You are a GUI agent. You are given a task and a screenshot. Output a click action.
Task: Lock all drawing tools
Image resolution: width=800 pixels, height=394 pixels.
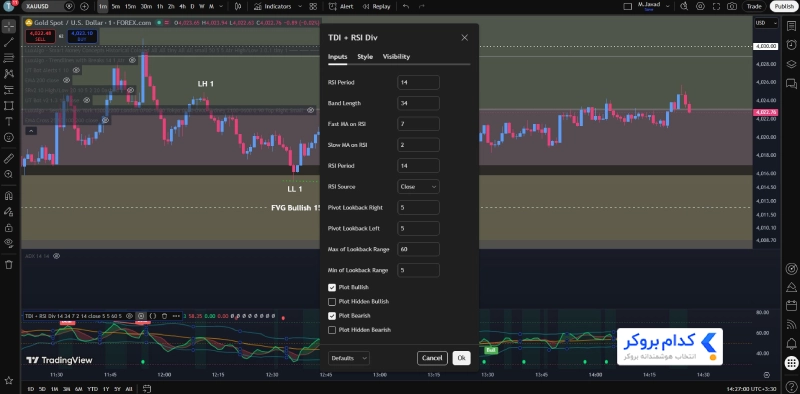click(x=9, y=228)
